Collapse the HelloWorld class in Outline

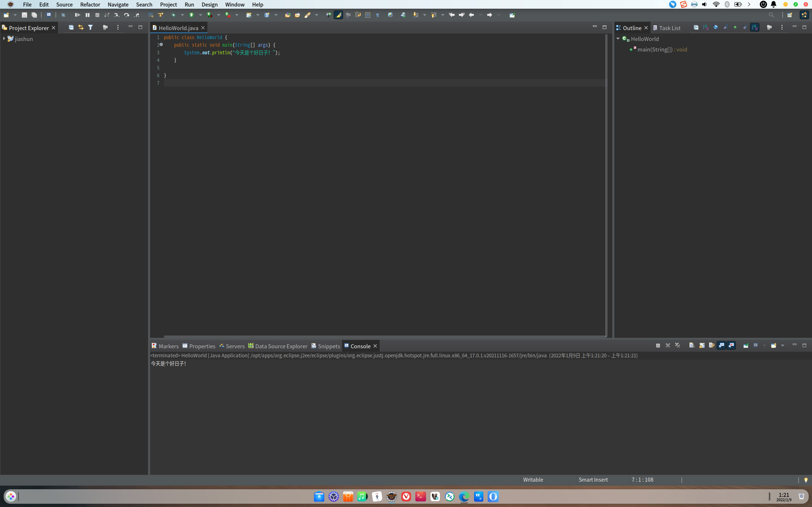[618, 38]
